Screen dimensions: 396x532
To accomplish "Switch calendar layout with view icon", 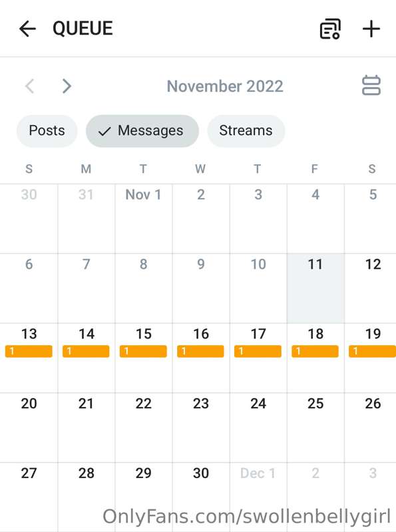I will coord(371,85).
